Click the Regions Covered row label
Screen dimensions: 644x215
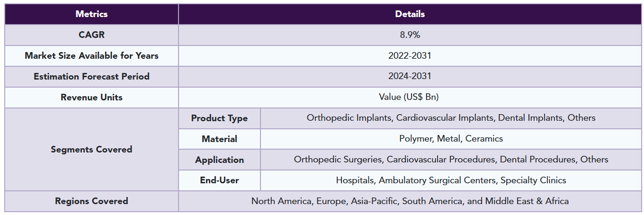91,201
